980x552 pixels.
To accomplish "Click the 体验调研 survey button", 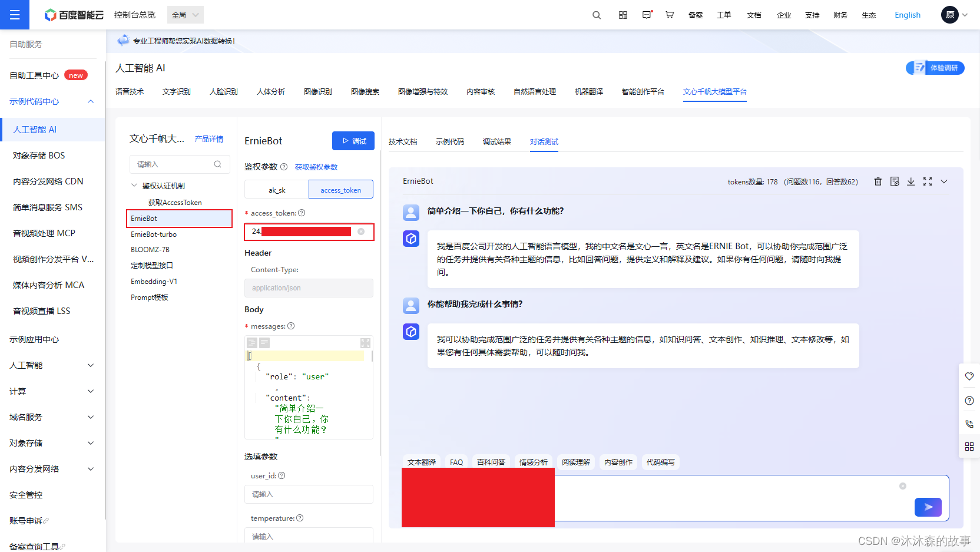I will [x=935, y=68].
